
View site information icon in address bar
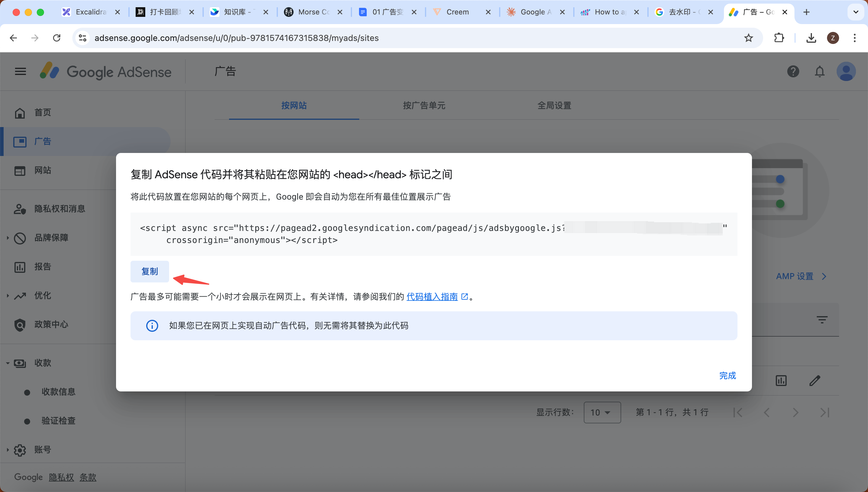[83, 38]
